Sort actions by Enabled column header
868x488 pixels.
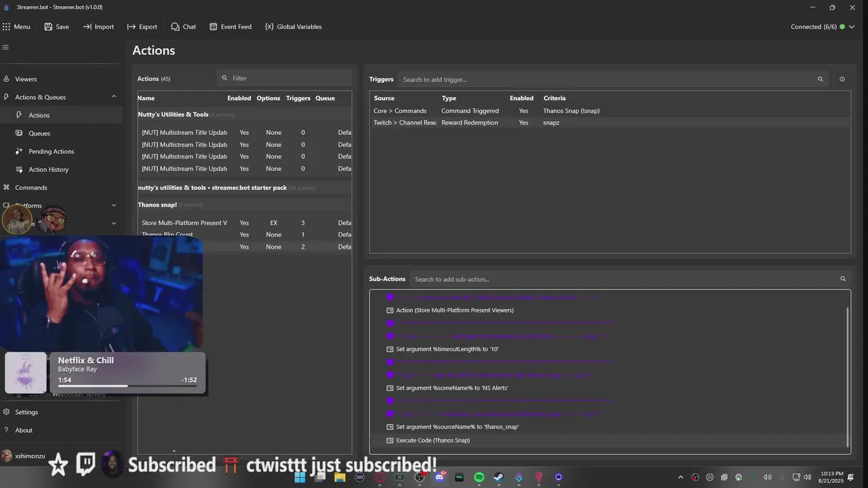(x=239, y=98)
